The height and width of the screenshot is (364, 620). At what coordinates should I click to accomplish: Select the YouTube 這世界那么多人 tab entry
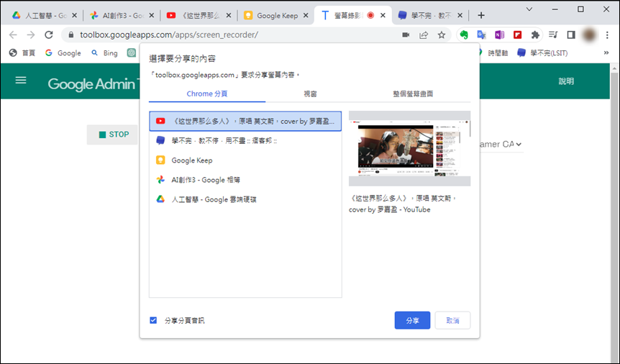pyautogui.click(x=245, y=121)
